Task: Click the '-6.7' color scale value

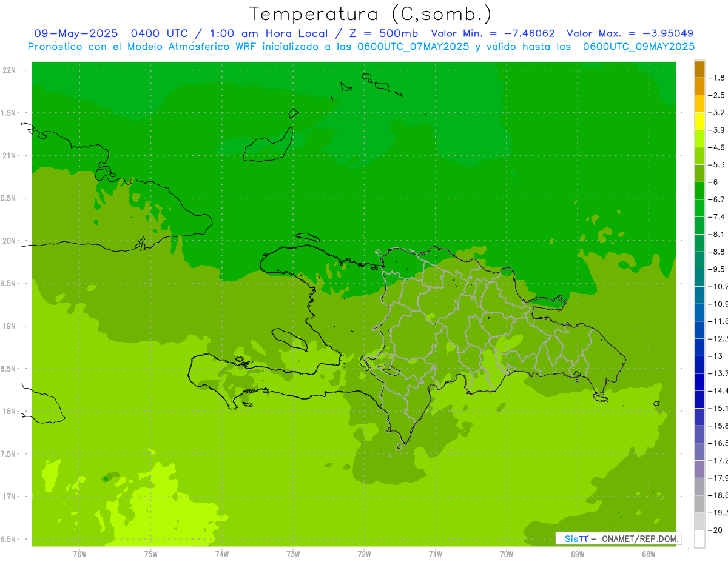Action: 716,199
